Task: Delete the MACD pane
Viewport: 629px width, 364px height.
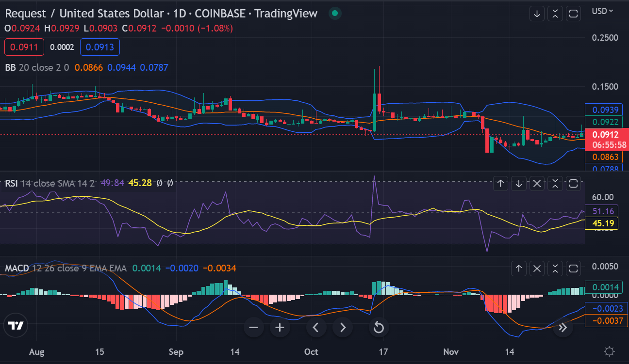Action: [x=537, y=268]
